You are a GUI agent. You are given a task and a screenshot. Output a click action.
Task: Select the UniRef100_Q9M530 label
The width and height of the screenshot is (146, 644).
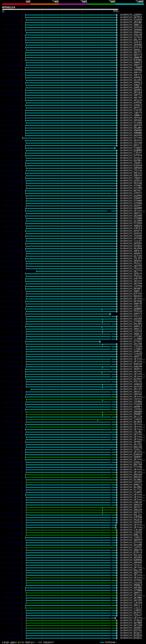click(131, 87)
